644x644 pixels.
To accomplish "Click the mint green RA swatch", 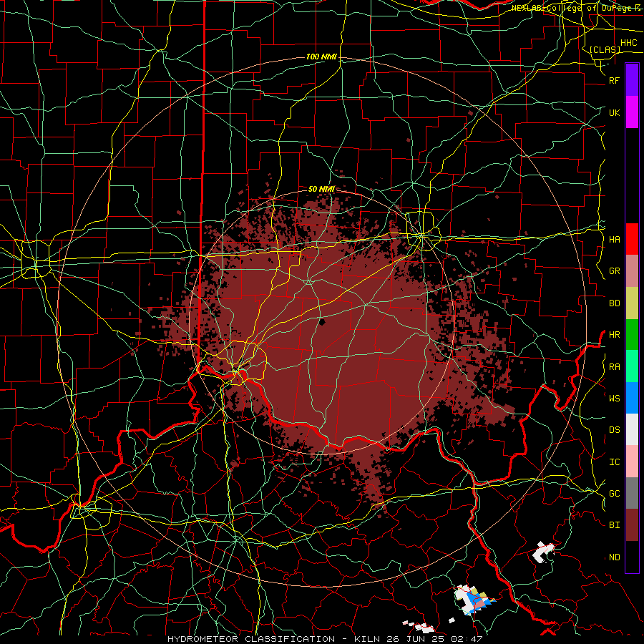I will (x=632, y=366).
